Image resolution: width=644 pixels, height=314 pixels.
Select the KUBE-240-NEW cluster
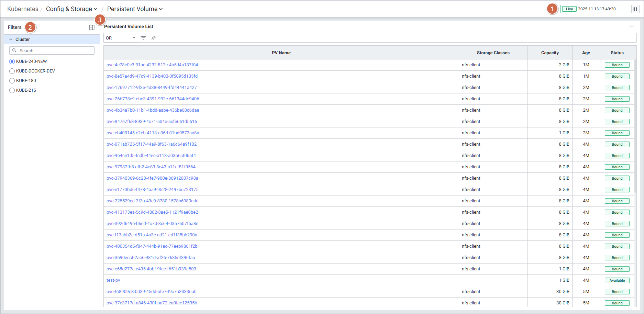click(x=12, y=61)
